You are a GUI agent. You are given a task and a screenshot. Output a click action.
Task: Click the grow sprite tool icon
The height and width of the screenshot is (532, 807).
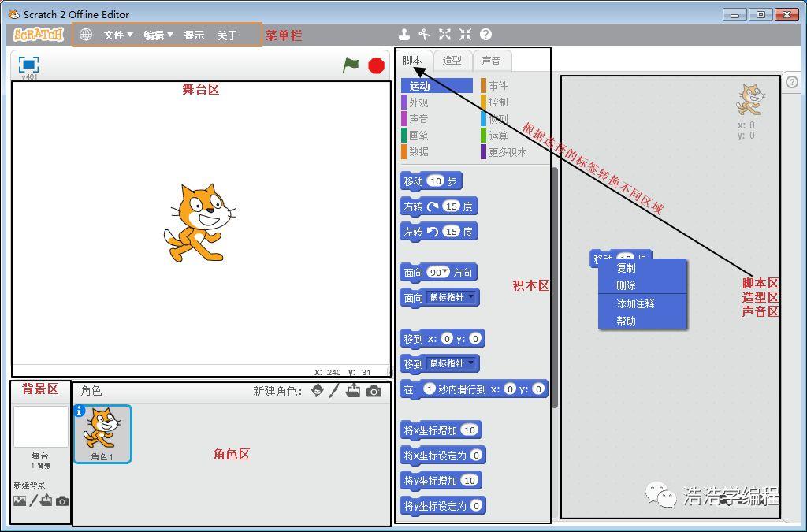(x=445, y=35)
